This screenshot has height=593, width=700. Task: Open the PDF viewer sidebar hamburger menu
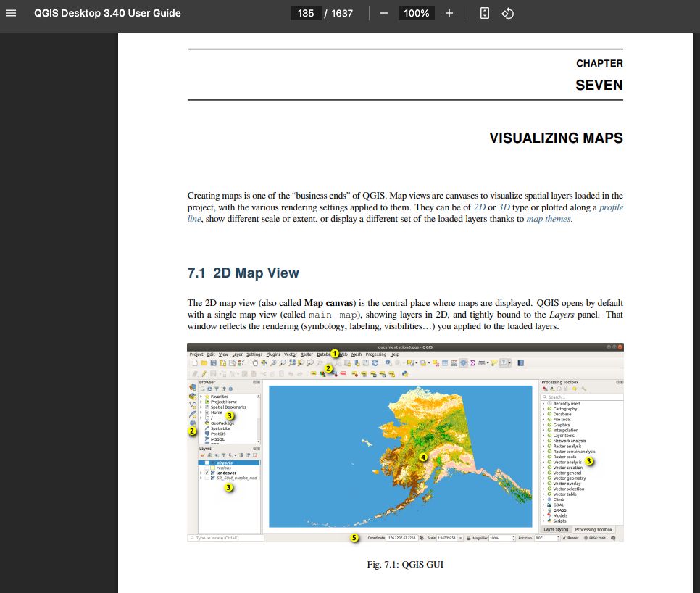click(11, 13)
